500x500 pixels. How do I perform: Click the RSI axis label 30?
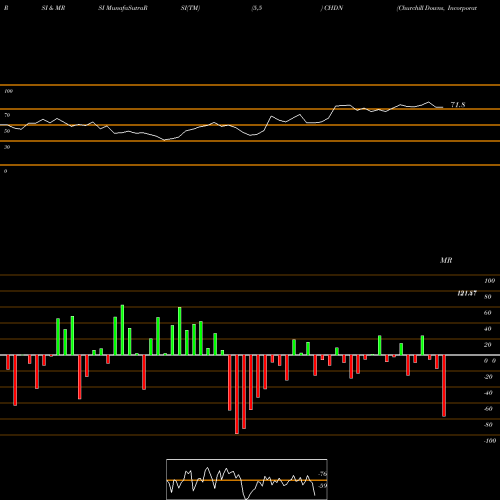[7, 147]
